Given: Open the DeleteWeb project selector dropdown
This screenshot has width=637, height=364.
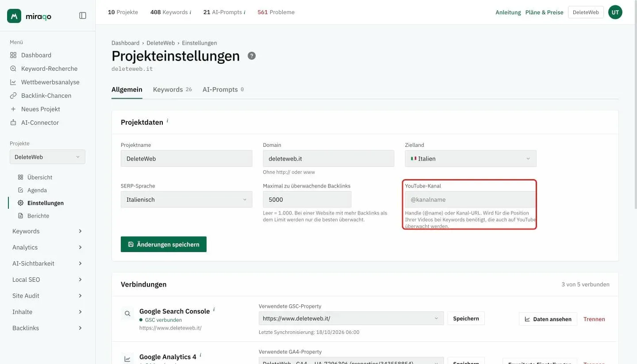Looking at the screenshot, I should [x=47, y=157].
